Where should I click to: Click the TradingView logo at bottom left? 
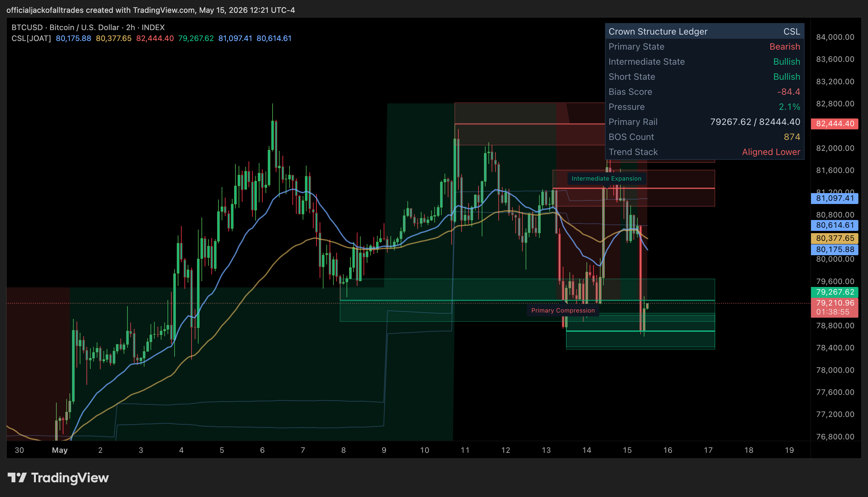58,477
